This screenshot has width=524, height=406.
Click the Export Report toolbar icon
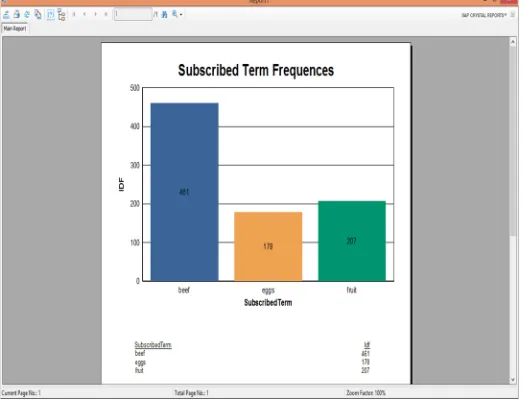(6, 14)
